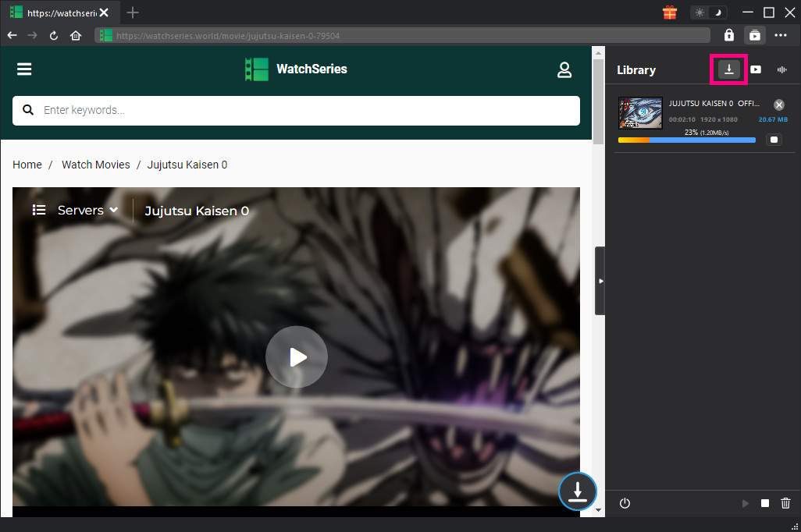Image resolution: width=801 pixels, height=532 pixels.
Task: Click the download progress bar
Action: (686, 140)
